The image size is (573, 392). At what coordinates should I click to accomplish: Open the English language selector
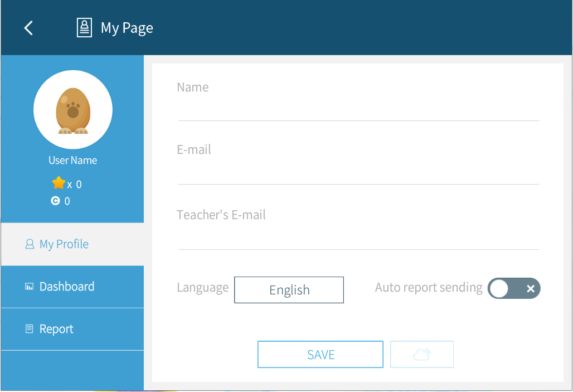pyautogui.click(x=289, y=290)
